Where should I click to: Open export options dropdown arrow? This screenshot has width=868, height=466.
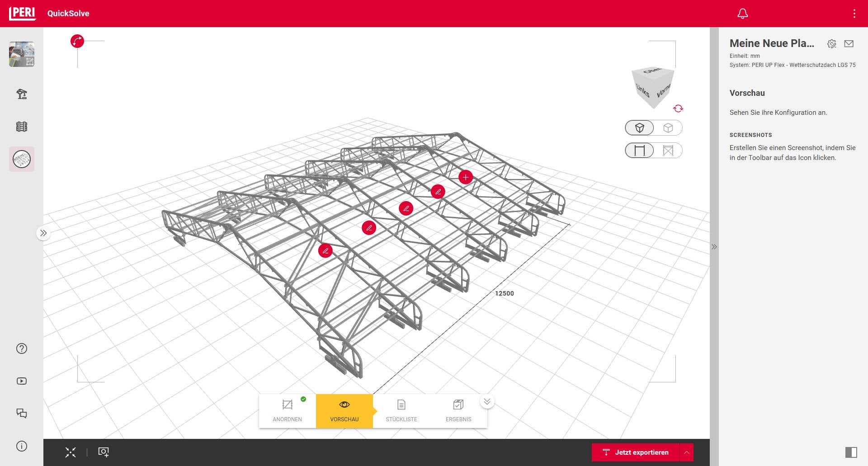click(686, 452)
